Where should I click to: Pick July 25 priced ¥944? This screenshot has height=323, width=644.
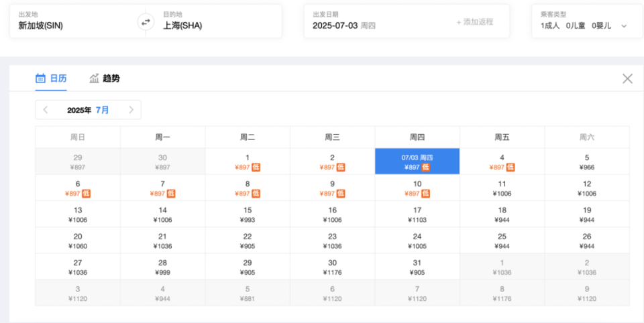coord(502,240)
